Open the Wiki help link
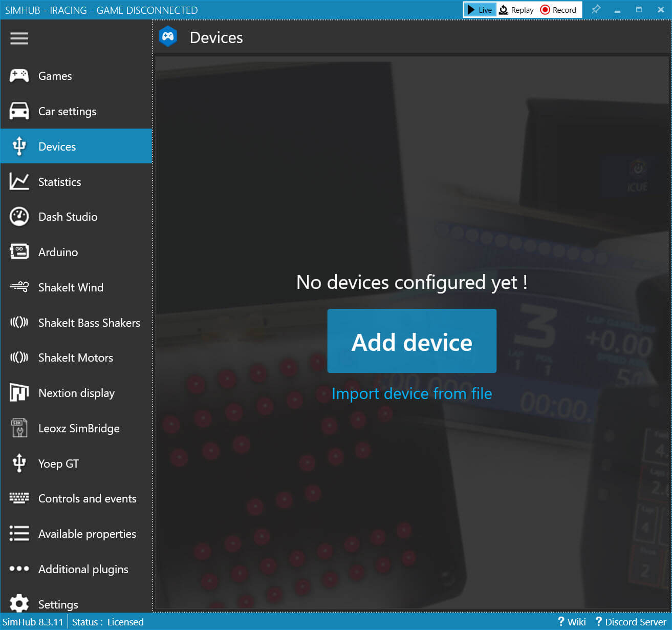Viewport: 672px width, 630px height. click(x=572, y=622)
